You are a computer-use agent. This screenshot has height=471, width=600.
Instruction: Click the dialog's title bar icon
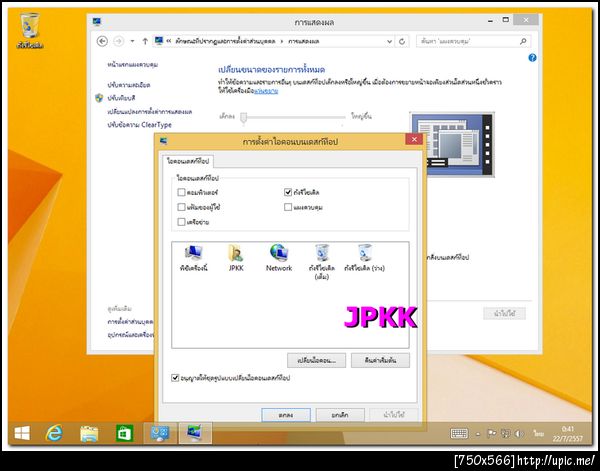pos(164,141)
